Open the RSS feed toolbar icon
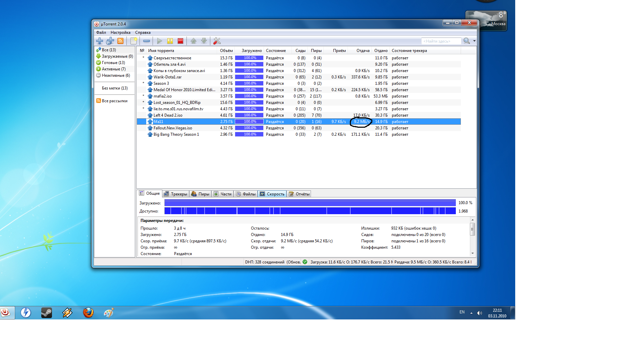 point(120,41)
